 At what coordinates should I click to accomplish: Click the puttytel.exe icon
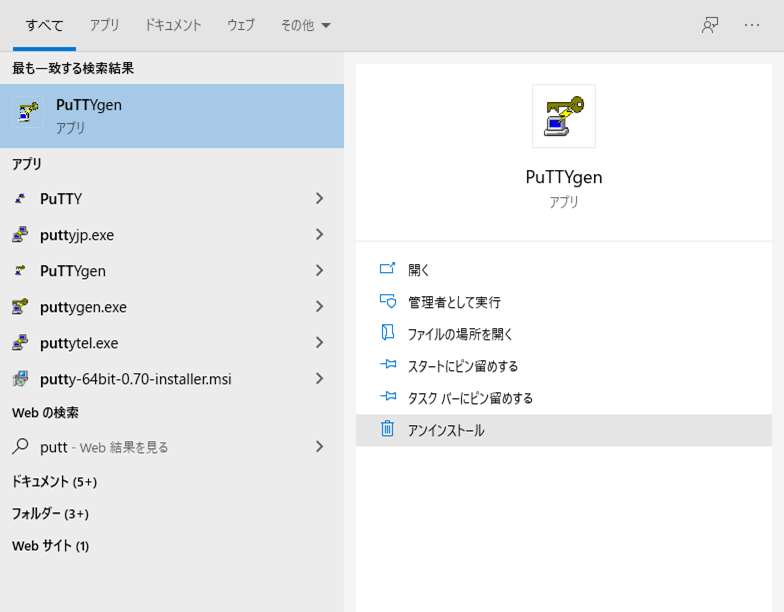coord(20,342)
